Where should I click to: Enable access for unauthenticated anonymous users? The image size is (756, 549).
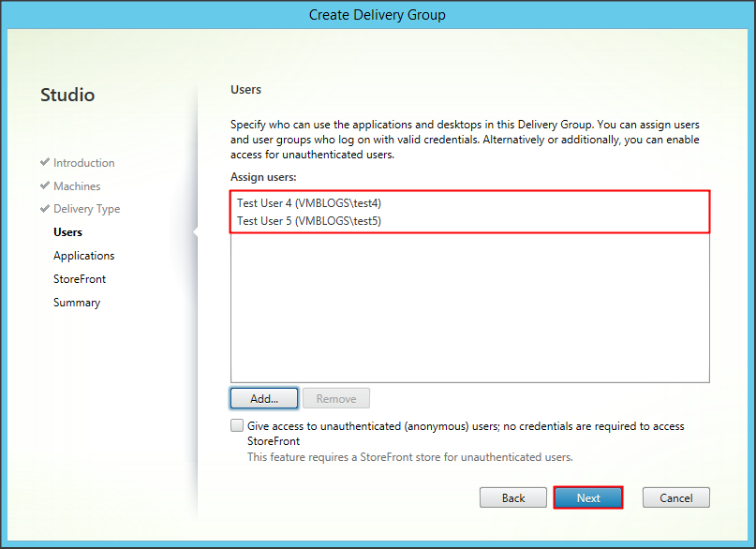point(237,426)
